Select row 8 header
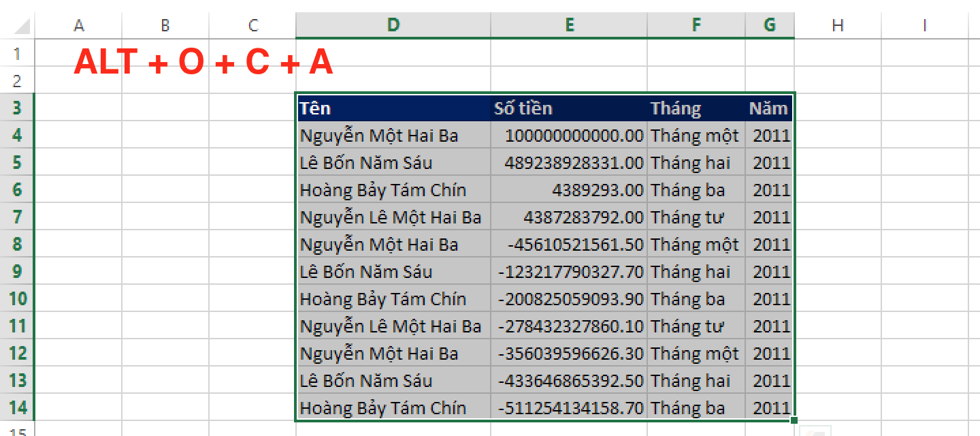This screenshot has width=980, height=436. (x=17, y=244)
